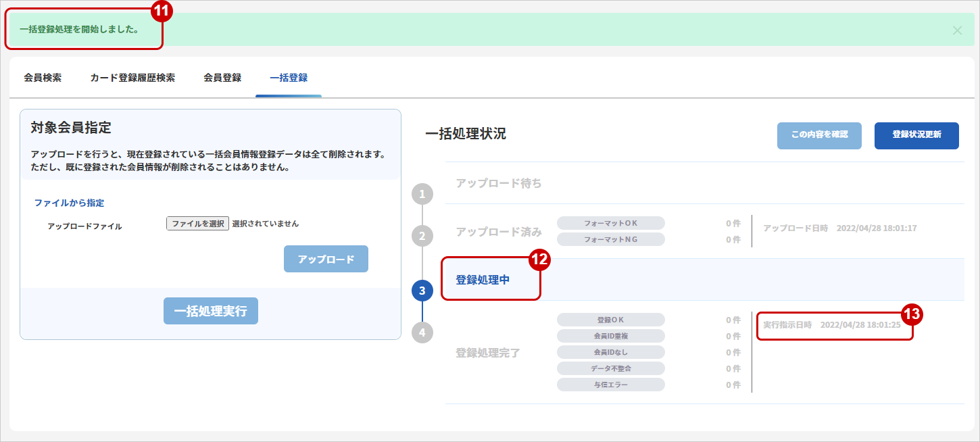980x442 pixels.
Task: Click step 2 circle in the progress tracker
Action: pyautogui.click(x=422, y=236)
